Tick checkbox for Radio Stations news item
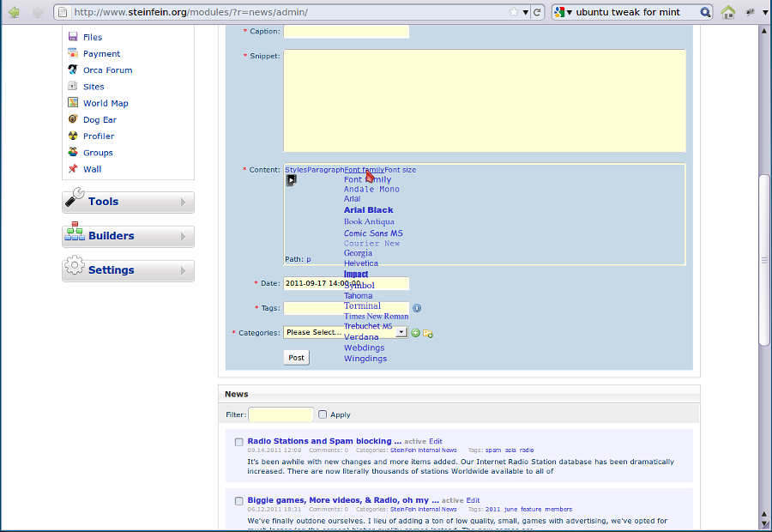This screenshot has width=772, height=532. tap(239, 442)
